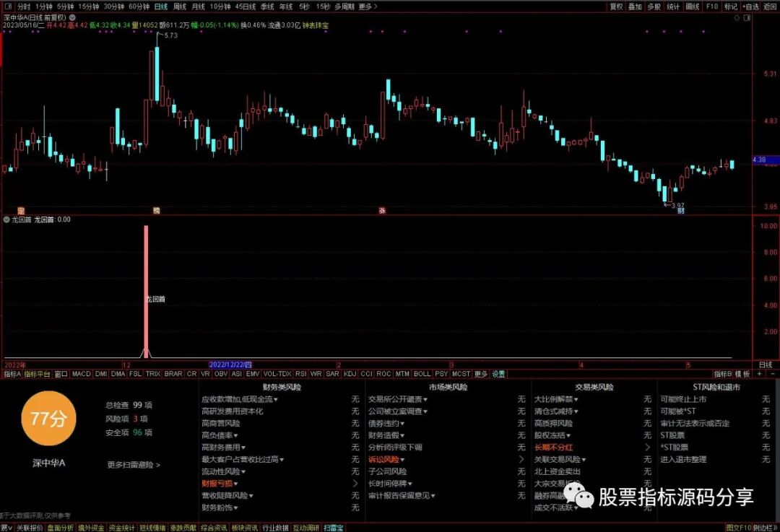Click the 叠加 overlay button
Image resolution: width=780 pixels, height=532 pixels.
tap(635, 6)
